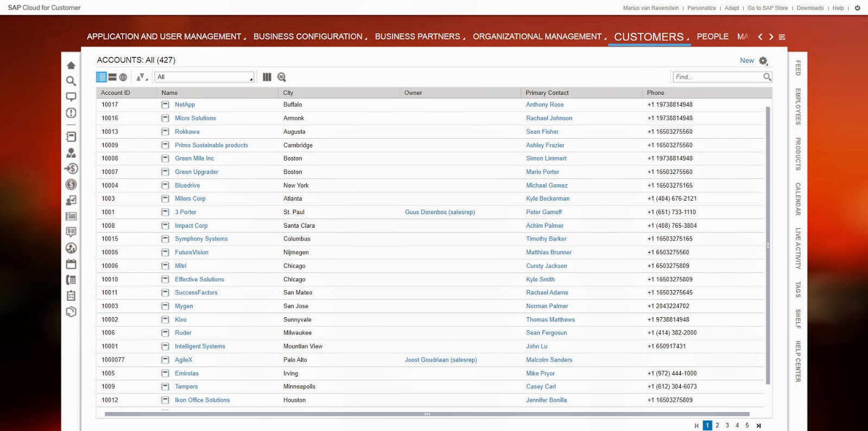Open the 'All' accounts filter dropdown
The height and width of the screenshot is (431, 868).
click(x=205, y=77)
